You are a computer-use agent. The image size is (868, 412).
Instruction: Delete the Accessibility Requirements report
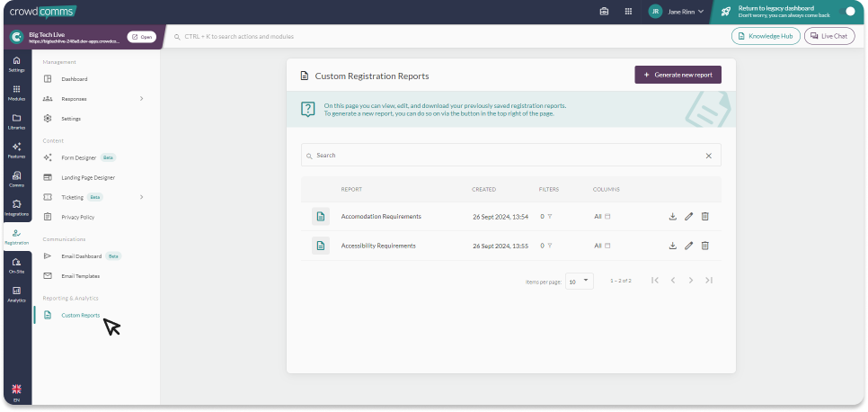click(x=705, y=246)
